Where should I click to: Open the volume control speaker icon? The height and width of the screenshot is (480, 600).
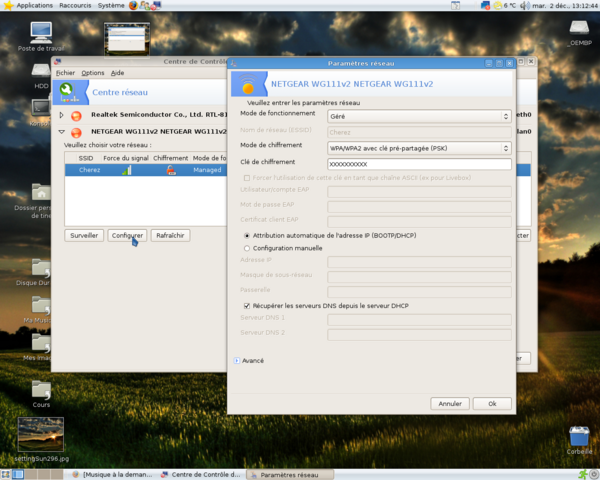[x=525, y=5]
